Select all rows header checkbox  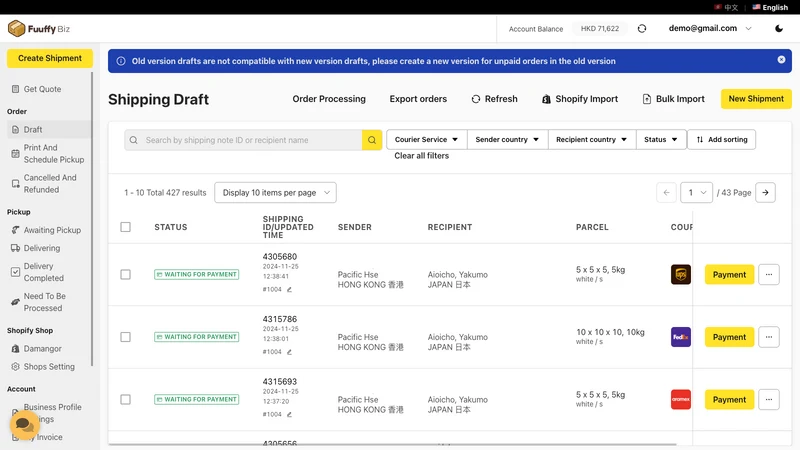coord(126,227)
